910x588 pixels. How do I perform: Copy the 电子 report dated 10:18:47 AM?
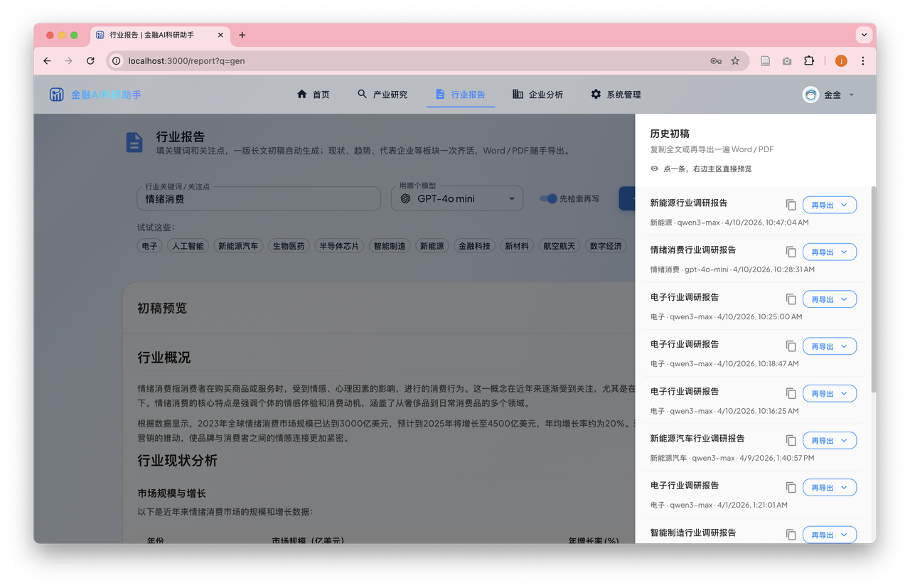(x=791, y=346)
